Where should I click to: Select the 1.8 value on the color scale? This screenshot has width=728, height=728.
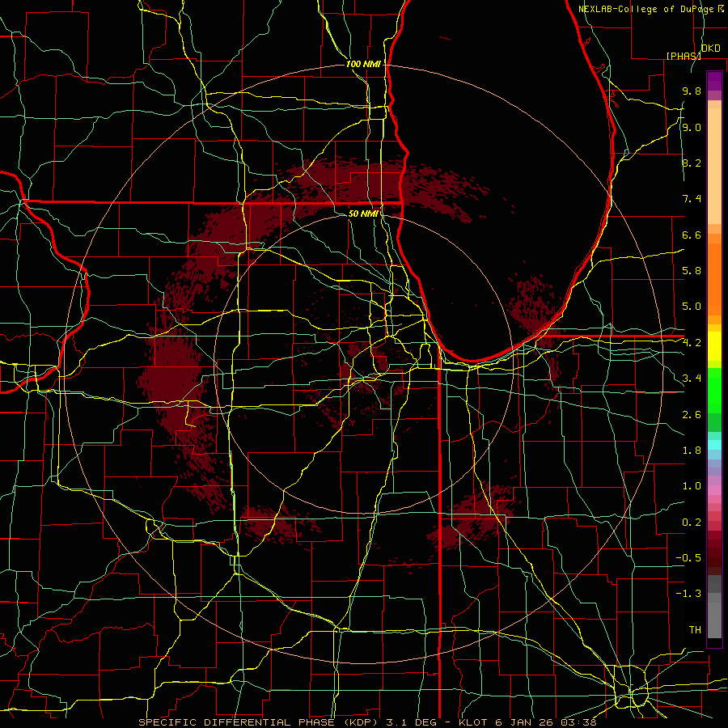(692, 450)
